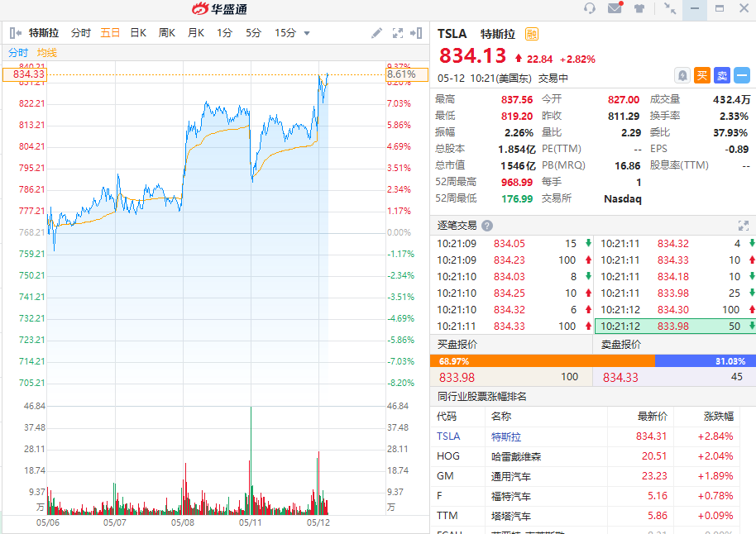Select highlighted trade 10:21:12 833.98 row
The height and width of the screenshot is (534, 756).
coord(675,327)
